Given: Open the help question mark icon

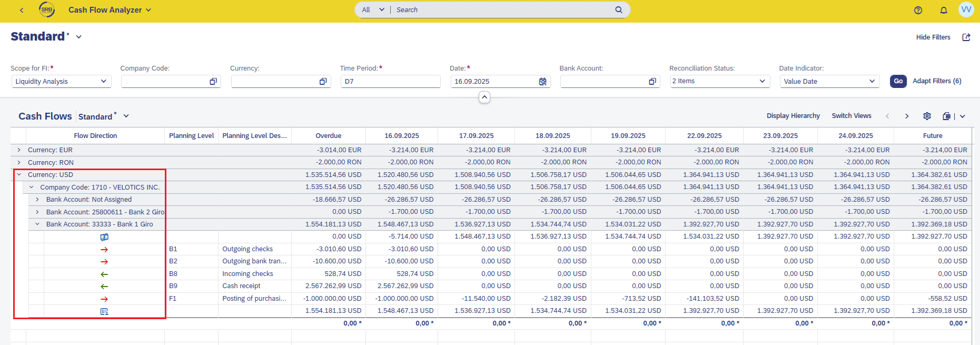Looking at the screenshot, I should tap(918, 10).
